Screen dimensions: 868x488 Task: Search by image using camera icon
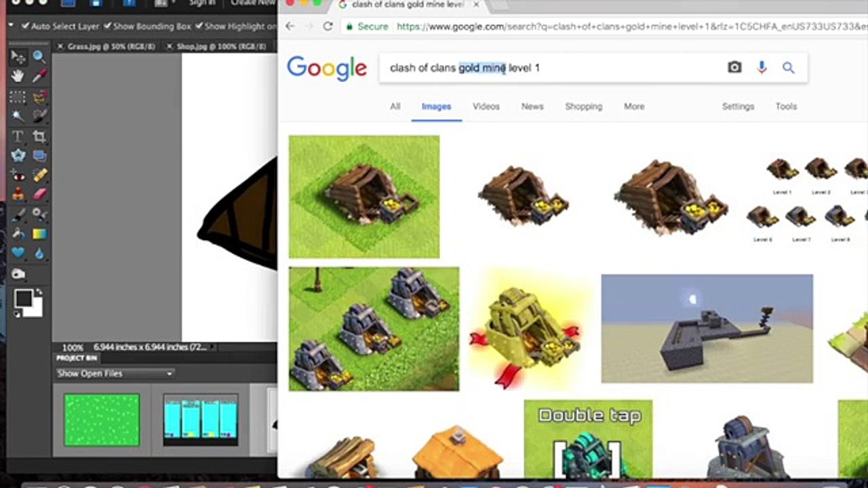point(734,67)
